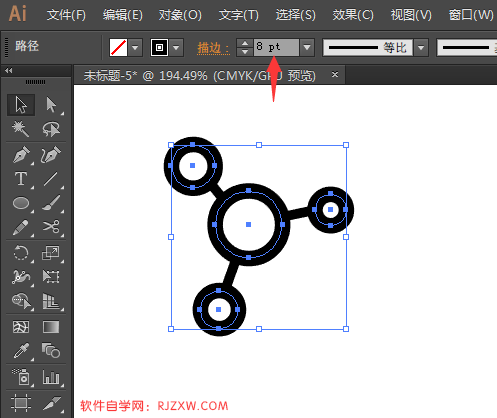Click the fill color swatch
The image size is (497, 418).
118,48
